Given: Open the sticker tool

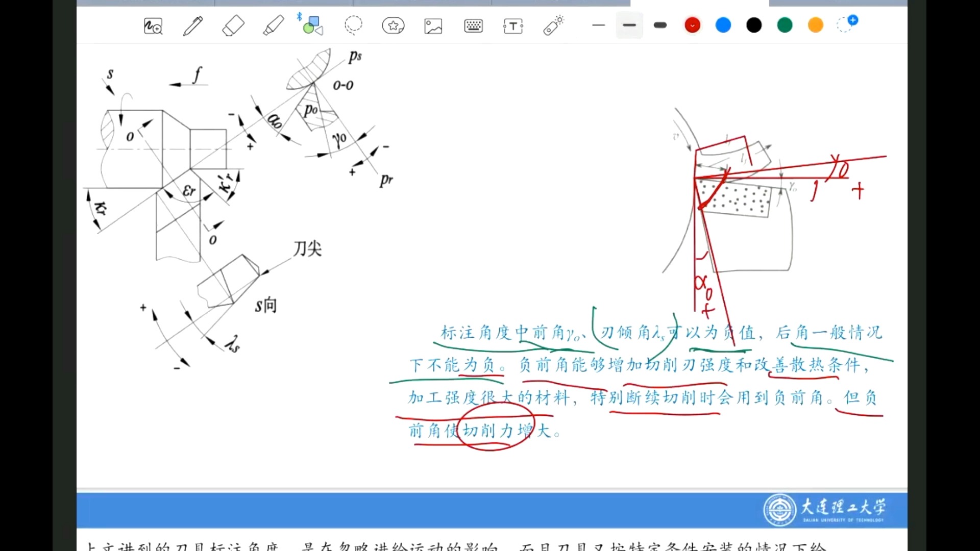Looking at the screenshot, I should pyautogui.click(x=393, y=26).
